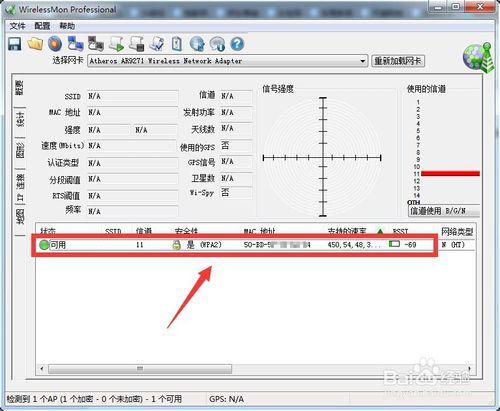The image size is (500, 411).
Task: Click the start logging green arrow icon
Action: point(116,44)
